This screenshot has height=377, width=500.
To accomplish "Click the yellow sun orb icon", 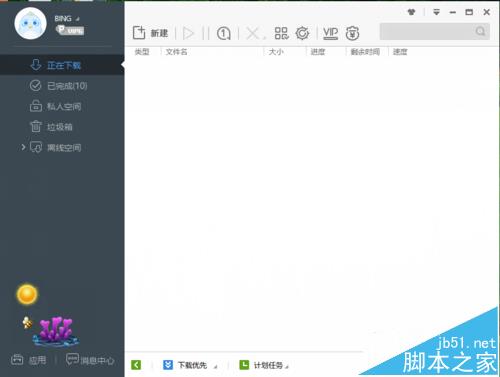I will [27, 295].
